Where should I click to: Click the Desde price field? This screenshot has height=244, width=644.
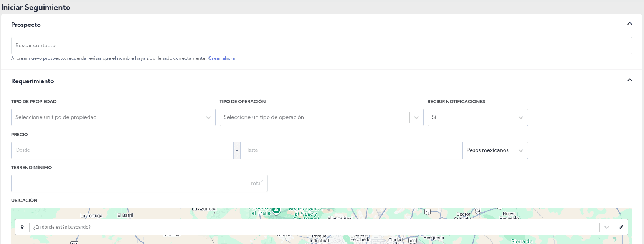[x=122, y=150]
